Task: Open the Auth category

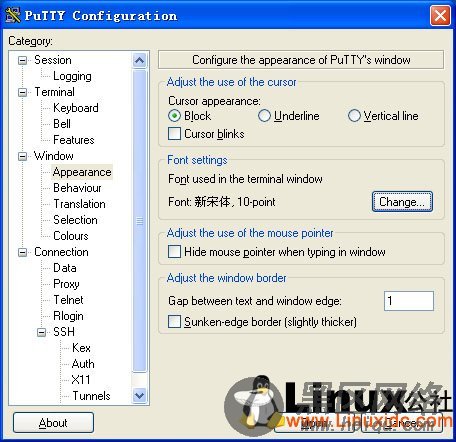Action: click(83, 364)
